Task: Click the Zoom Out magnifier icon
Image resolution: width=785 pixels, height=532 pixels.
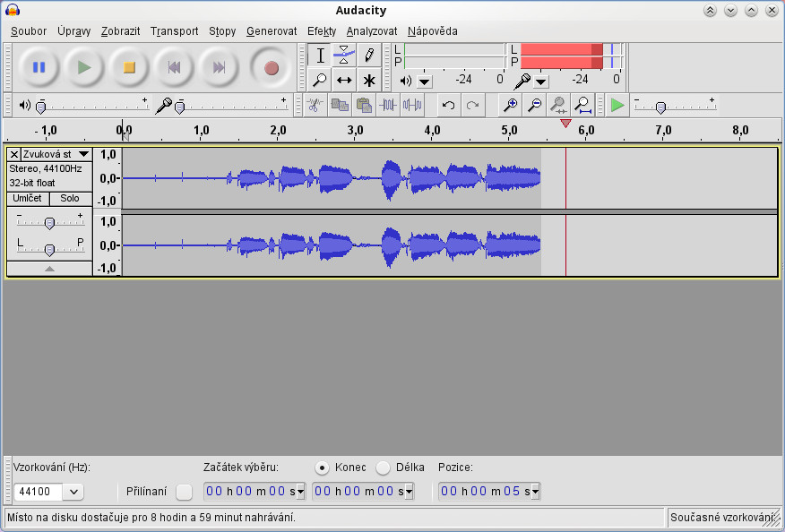Action: tap(535, 105)
